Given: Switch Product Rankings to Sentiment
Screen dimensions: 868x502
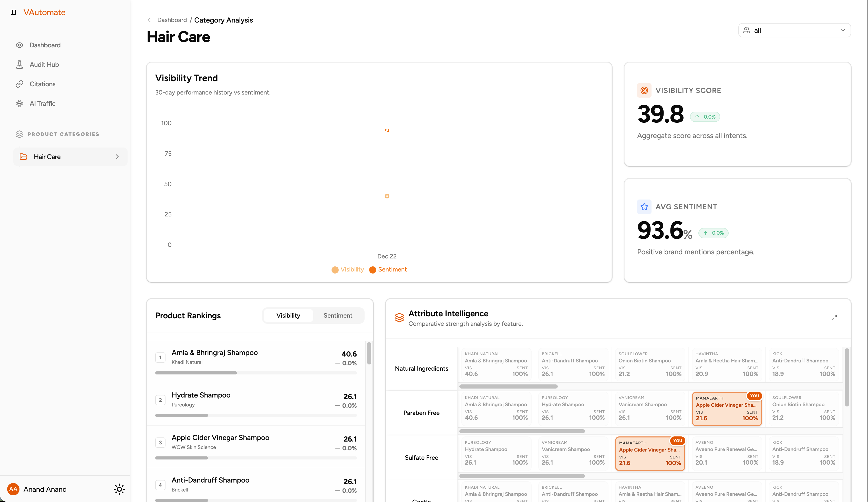Looking at the screenshot, I should click(338, 315).
